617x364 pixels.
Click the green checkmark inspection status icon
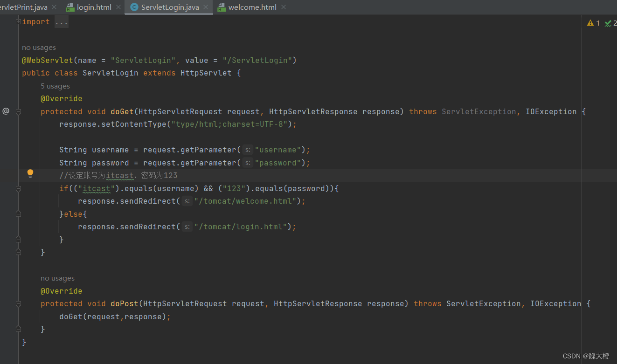point(608,23)
